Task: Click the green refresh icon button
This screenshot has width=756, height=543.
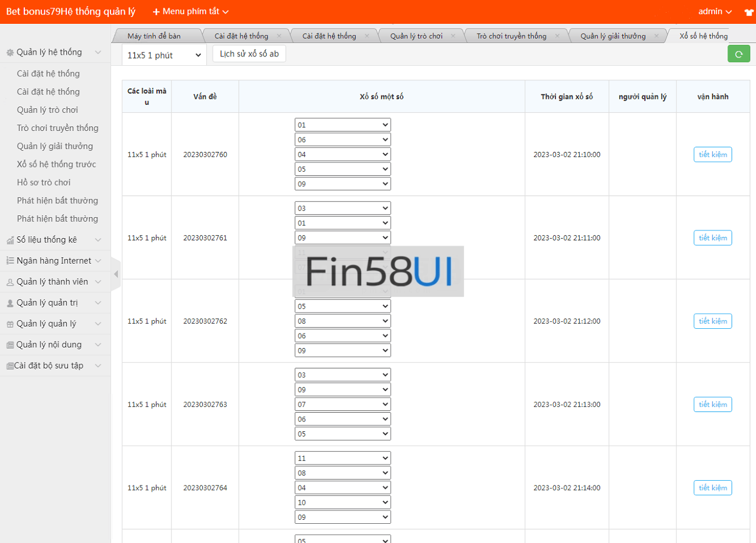Action: coord(739,54)
